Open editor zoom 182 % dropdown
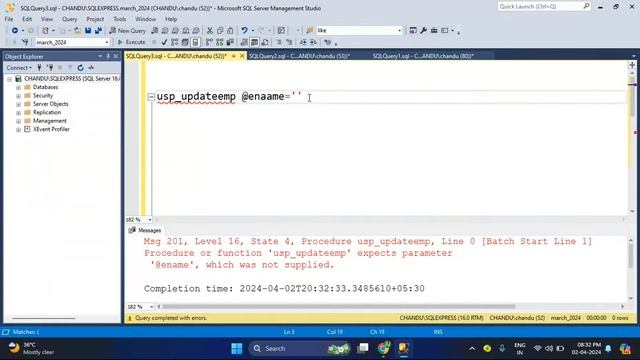Screen dimensions: 640x360 coord(149,220)
